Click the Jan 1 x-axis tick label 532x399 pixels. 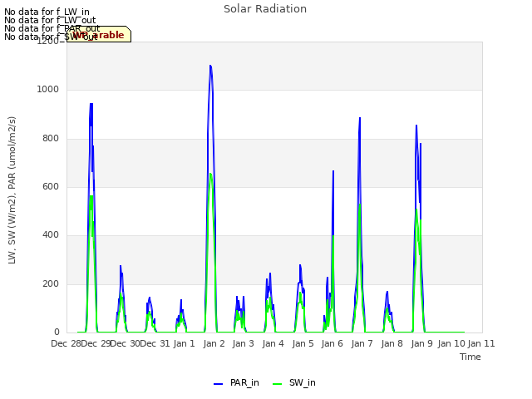coord(185,343)
